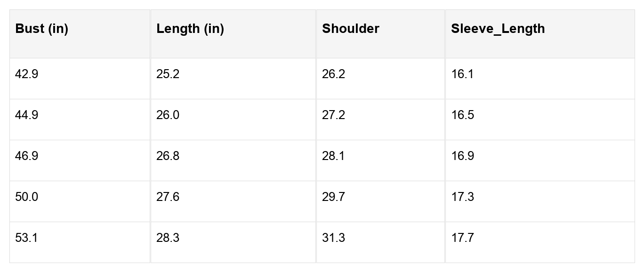The width and height of the screenshot is (644, 272).
Task: Select the bust cell showing 50.0
Action: (27, 197)
